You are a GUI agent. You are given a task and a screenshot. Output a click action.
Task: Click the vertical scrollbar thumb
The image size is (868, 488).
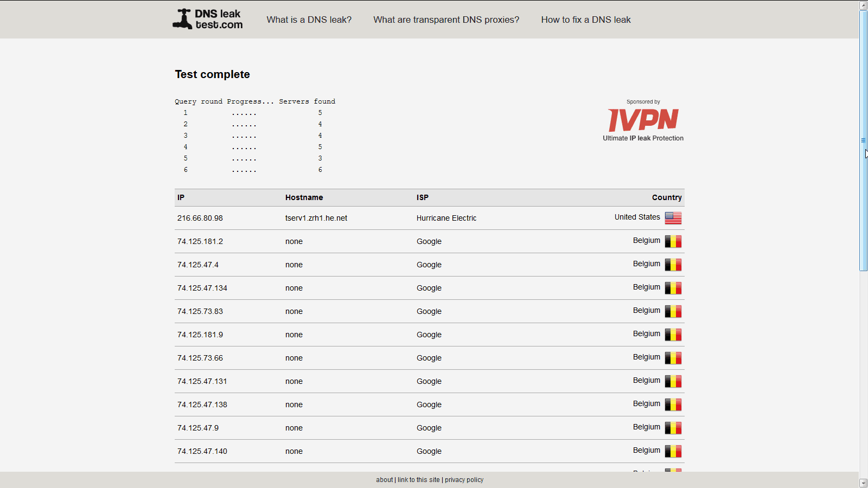click(864, 140)
